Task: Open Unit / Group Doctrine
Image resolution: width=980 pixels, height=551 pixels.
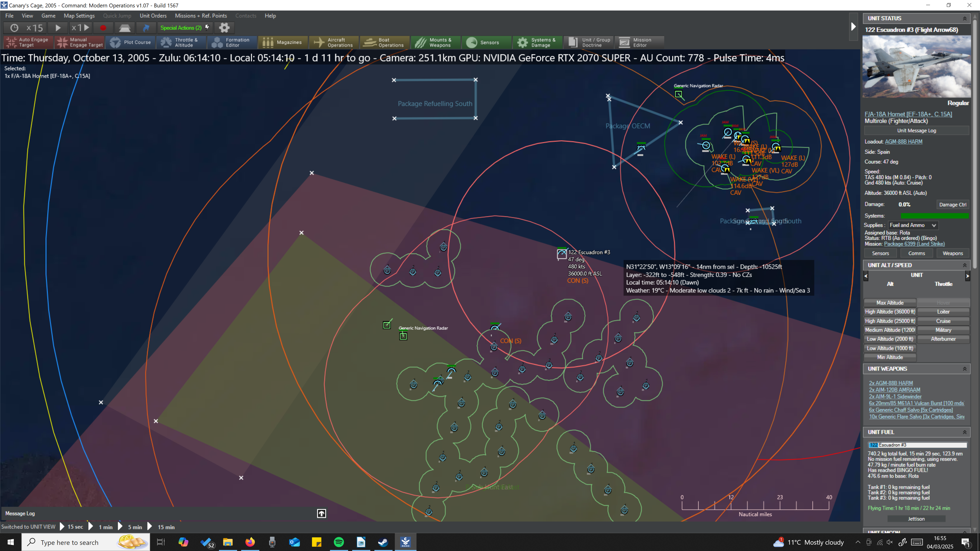Action: pyautogui.click(x=589, y=42)
